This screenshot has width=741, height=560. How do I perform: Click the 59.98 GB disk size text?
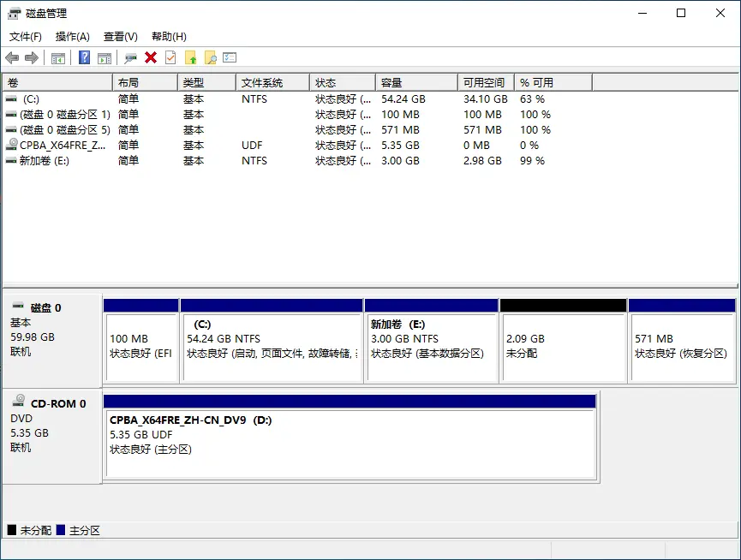(33, 337)
